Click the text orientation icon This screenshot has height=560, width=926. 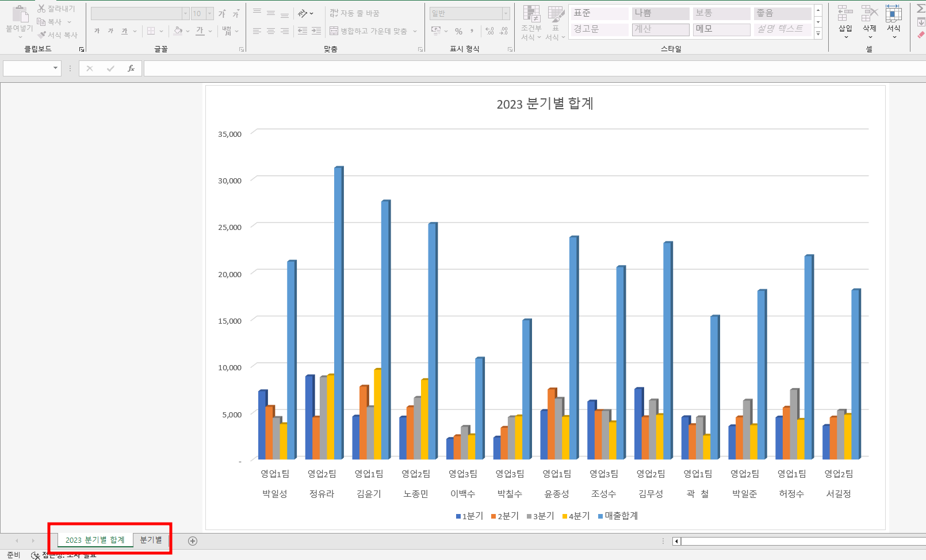(x=303, y=13)
